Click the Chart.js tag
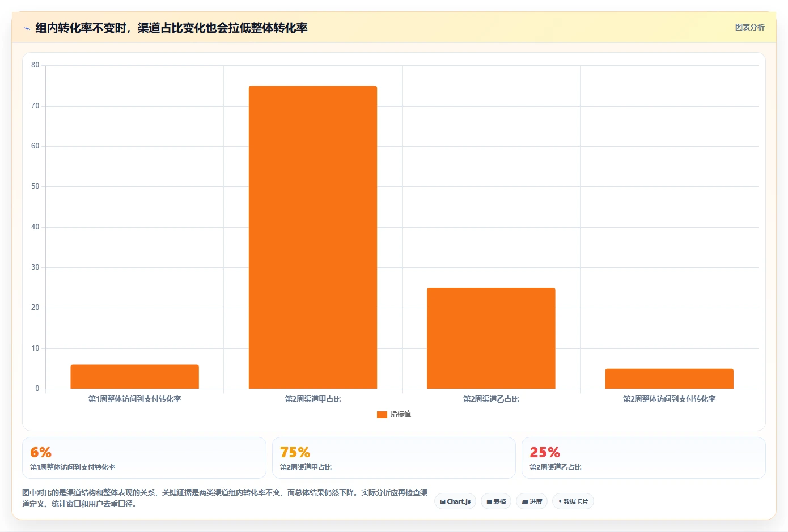The width and height of the screenshot is (788, 532). [x=455, y=501]
